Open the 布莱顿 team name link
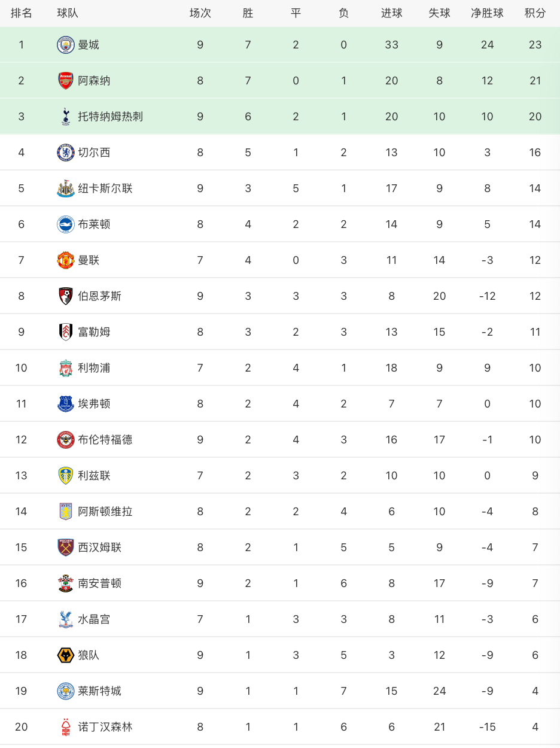The image size is (560, 748). coord(94,224)
